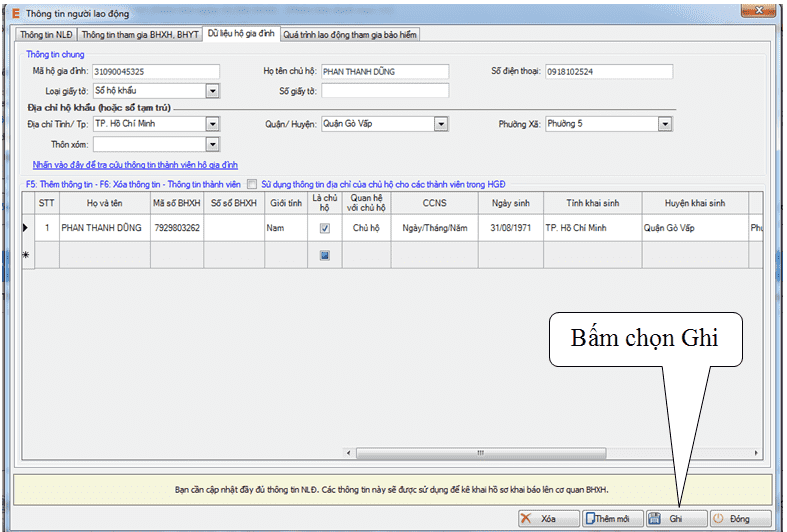Uncheck Là chủ hộ for Phan Thanh Dũng
Screen dimensions: 787x532
pyautogui.click(x=324, y=228)
